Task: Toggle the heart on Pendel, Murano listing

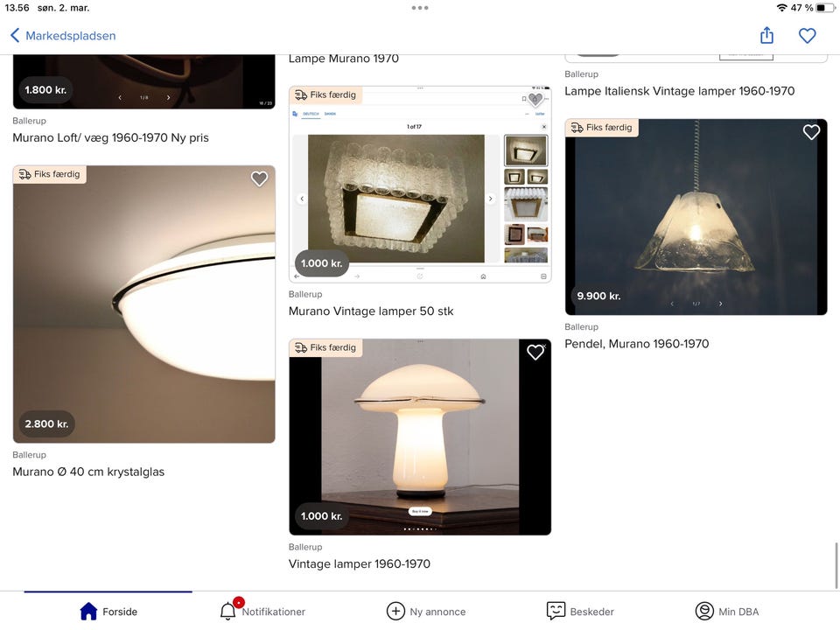Action: 811,132
